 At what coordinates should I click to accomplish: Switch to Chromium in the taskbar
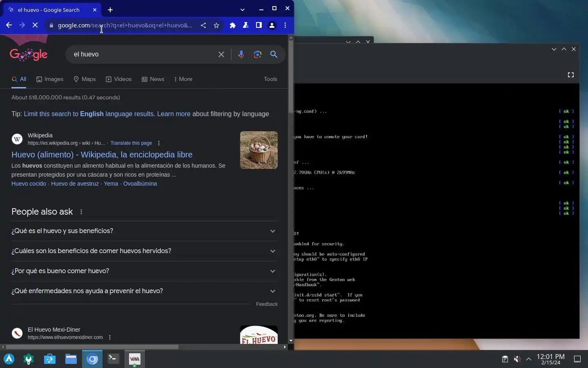(x=92, y=359)
